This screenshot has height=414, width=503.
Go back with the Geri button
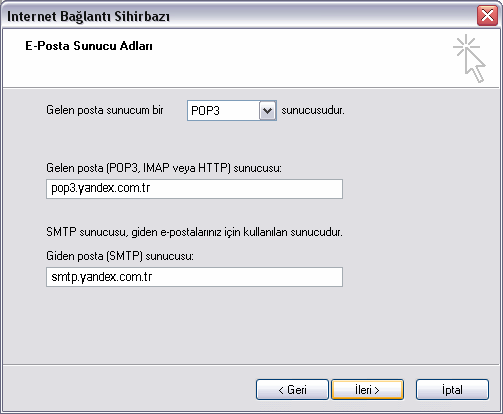pos(292,389)
